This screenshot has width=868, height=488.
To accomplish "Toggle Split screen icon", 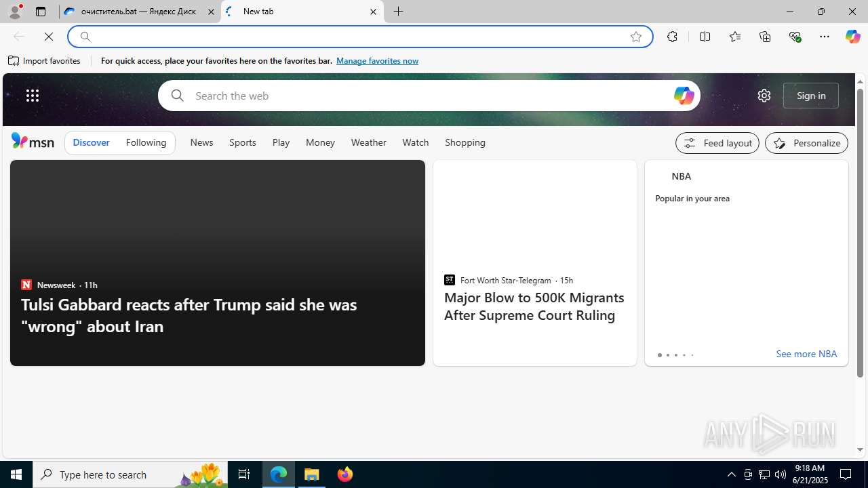I will point(705,37).
